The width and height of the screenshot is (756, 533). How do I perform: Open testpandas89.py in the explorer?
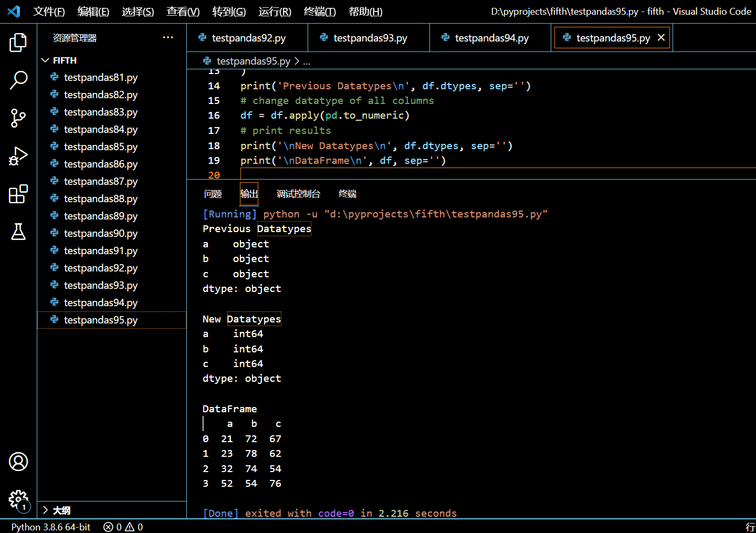click(112, 216)
